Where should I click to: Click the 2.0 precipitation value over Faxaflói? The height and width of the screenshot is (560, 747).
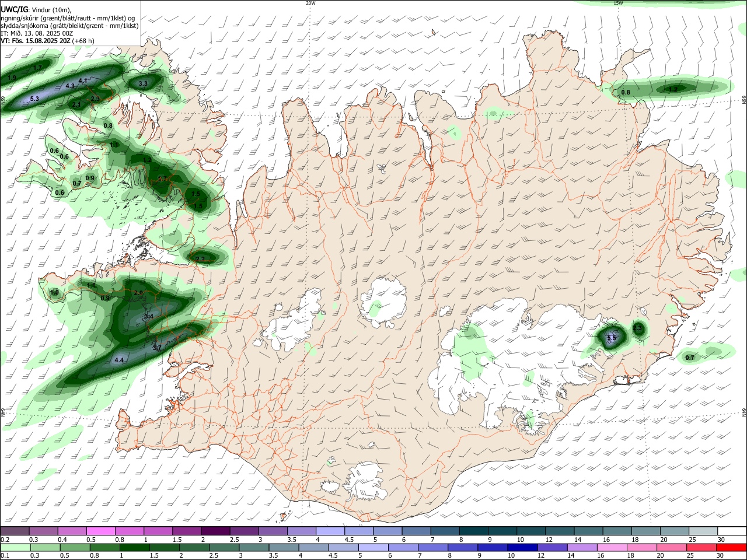[138, 293]
